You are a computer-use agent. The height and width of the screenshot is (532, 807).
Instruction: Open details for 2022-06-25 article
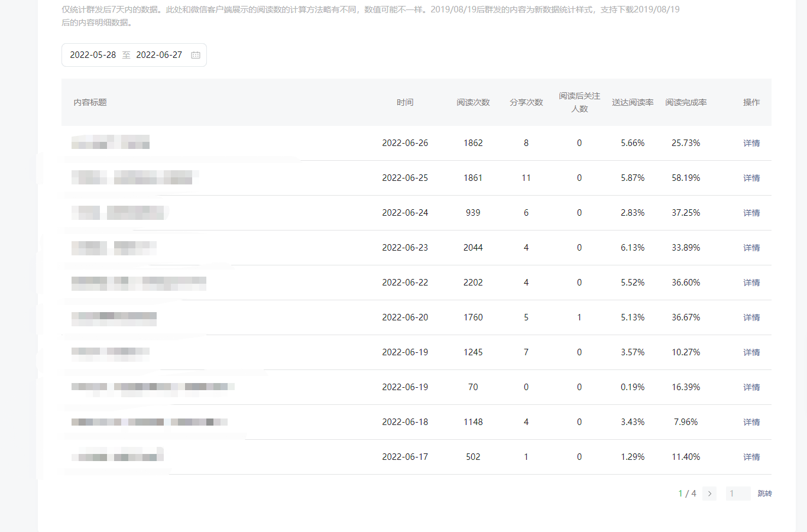pos(751,178)
